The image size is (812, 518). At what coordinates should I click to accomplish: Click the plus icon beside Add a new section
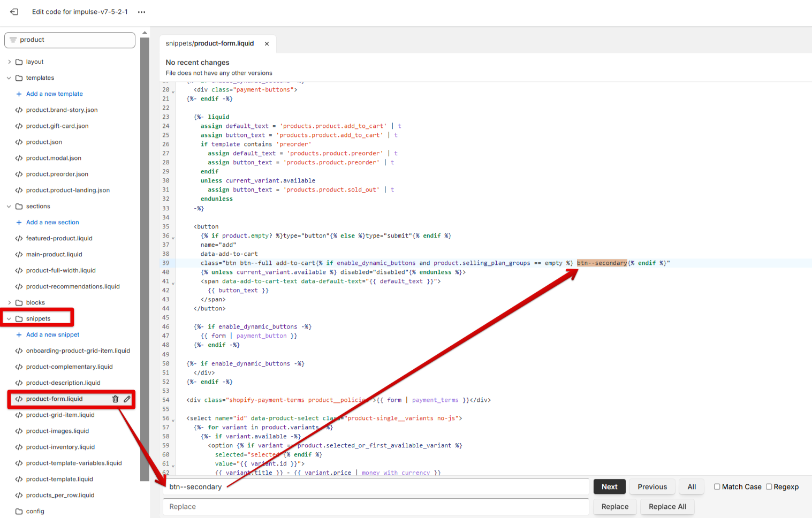pos(19,223)
